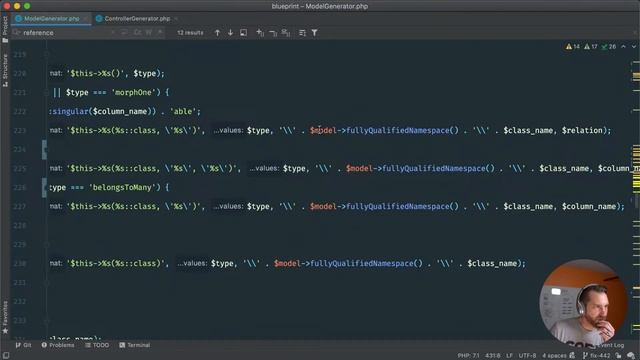Click add selection for next occurrence icon
The width and height of the screenshot is (640, 360).
(260, 33)
